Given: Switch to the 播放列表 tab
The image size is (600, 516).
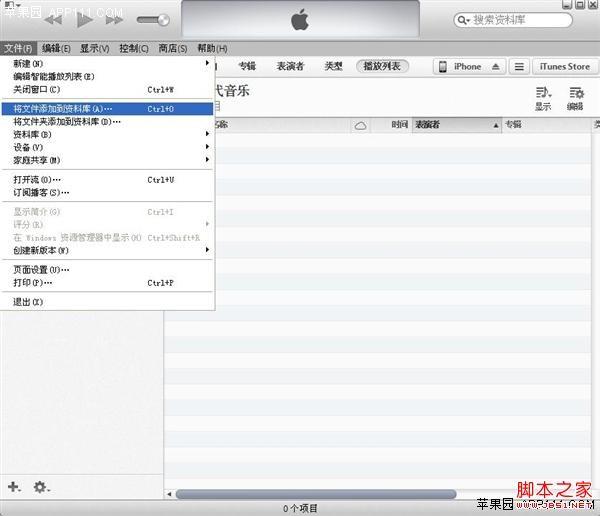Looking at the screenshot, I should tap(382, 67).
